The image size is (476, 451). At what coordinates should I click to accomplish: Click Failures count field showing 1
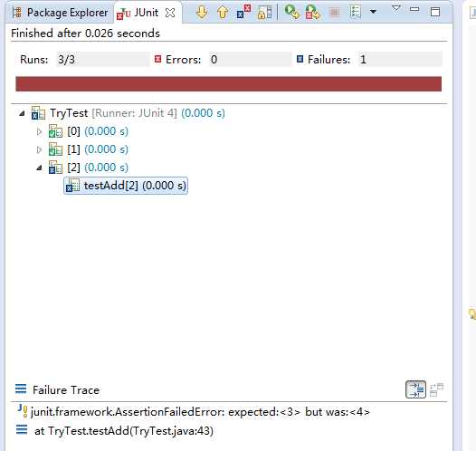click(x=400, y=59)
